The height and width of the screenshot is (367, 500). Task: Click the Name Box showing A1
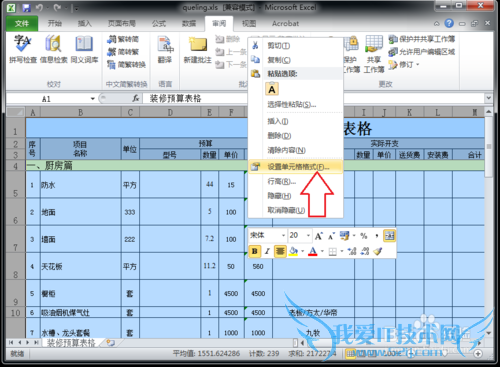(x=46, y=99)
